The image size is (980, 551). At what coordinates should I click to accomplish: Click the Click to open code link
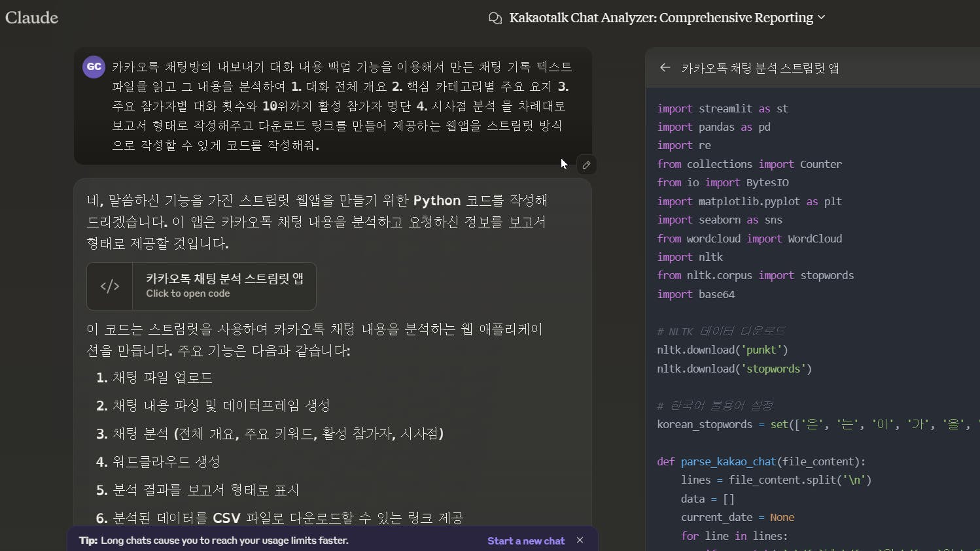click(189, 294)
